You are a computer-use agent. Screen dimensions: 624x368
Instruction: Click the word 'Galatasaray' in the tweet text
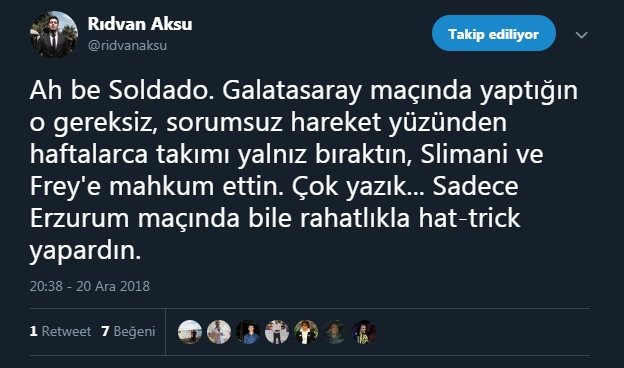click(292, 91)
